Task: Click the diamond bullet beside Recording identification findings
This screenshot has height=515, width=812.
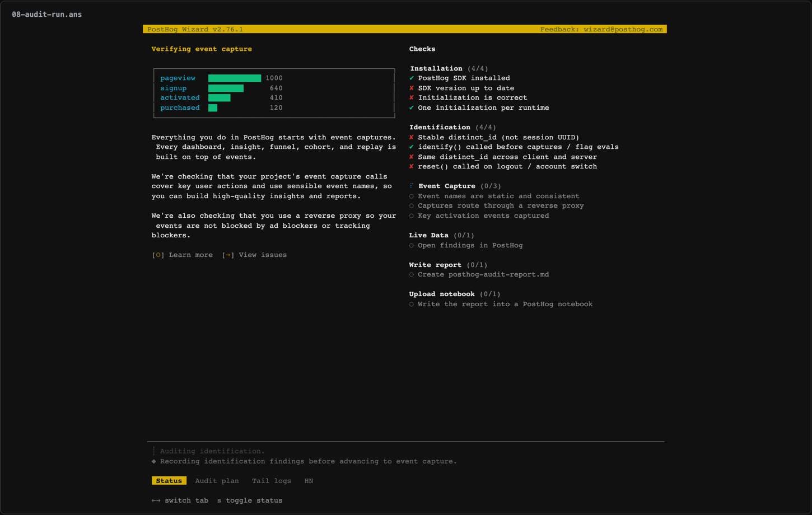Action: coord(154,461)
